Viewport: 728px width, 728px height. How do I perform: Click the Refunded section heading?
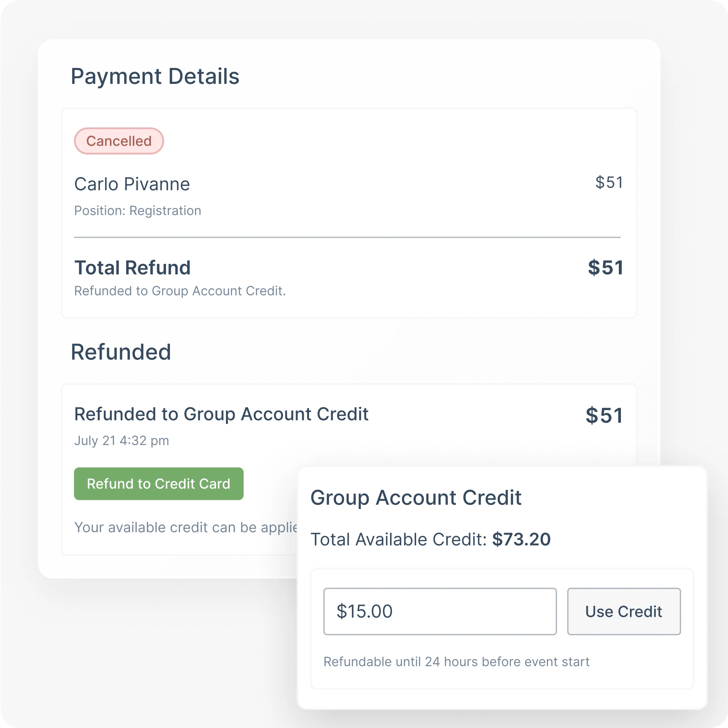[x=121, y=352]
